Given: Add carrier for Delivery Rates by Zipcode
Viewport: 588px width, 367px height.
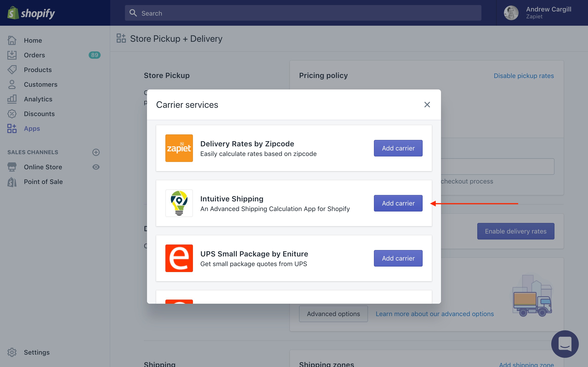Looking at the screenshot, I should [398, 148].
